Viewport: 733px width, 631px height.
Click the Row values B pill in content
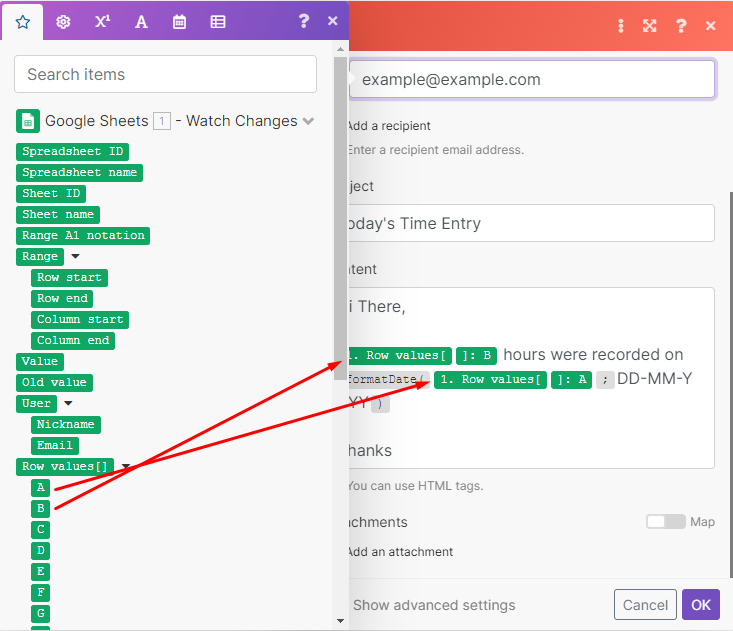point(422,356)
